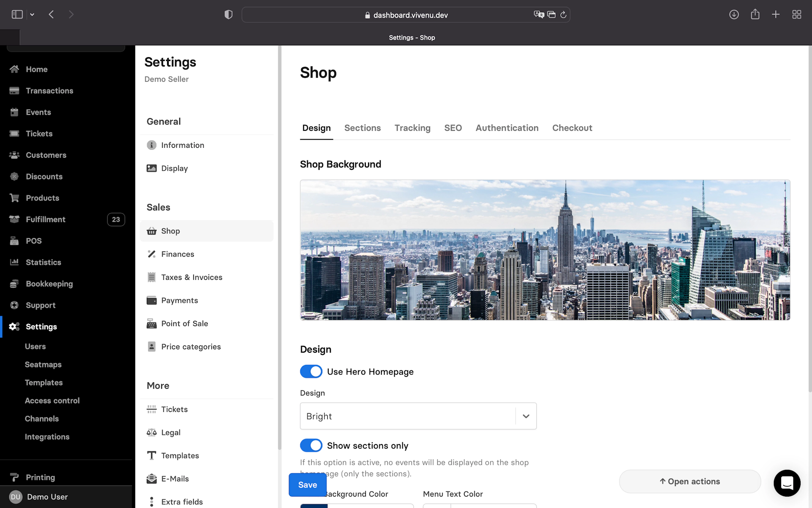
Task: Click the Point of Sale register icon
Action: coord(151,323)
